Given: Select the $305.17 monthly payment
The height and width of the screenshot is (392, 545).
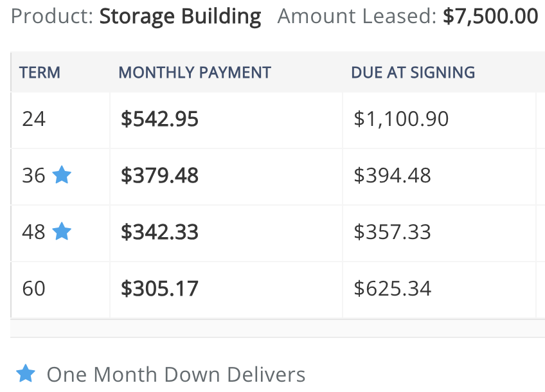Looking at the screenshot, I should (159, 289).
